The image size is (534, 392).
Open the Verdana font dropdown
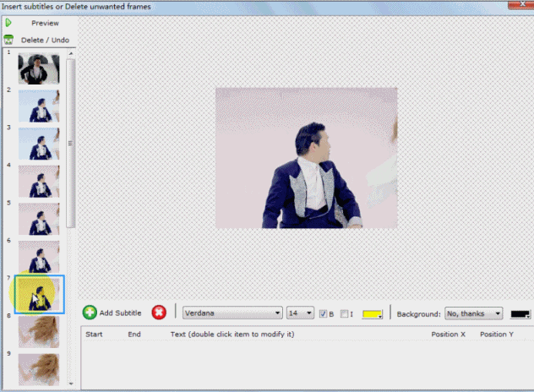click(232, 313)
